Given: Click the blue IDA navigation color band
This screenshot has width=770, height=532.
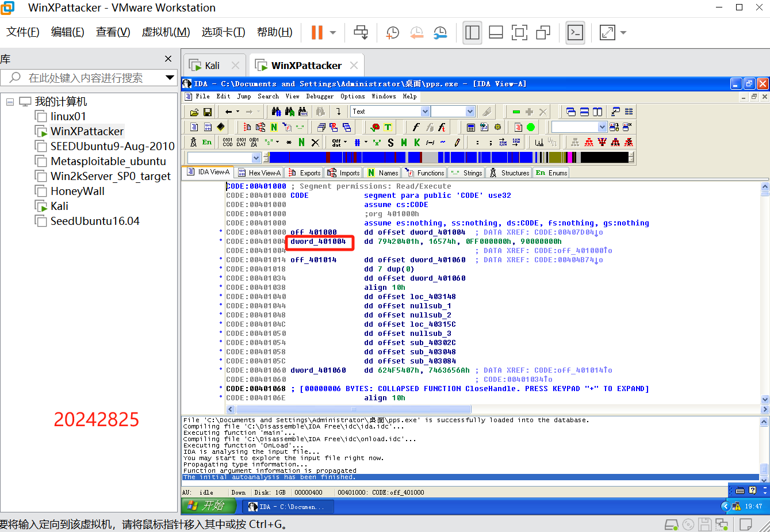Looking at the screenshot, I should point(449,158).
